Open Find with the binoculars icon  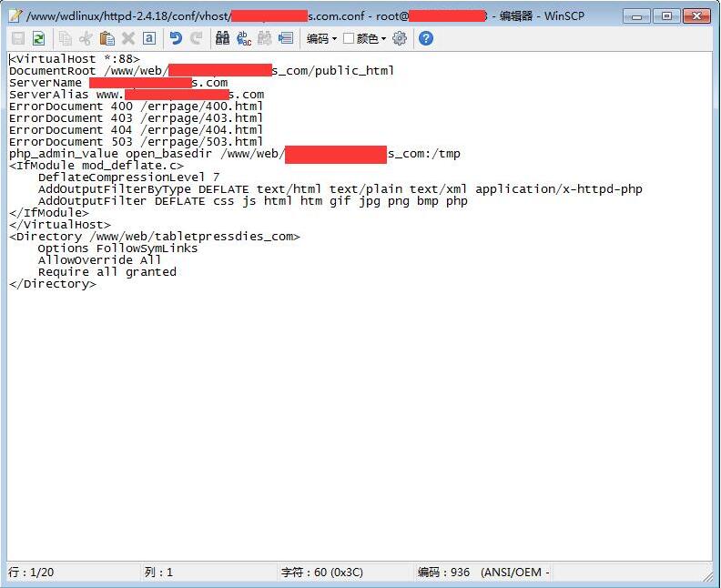[x=222, y=38]
